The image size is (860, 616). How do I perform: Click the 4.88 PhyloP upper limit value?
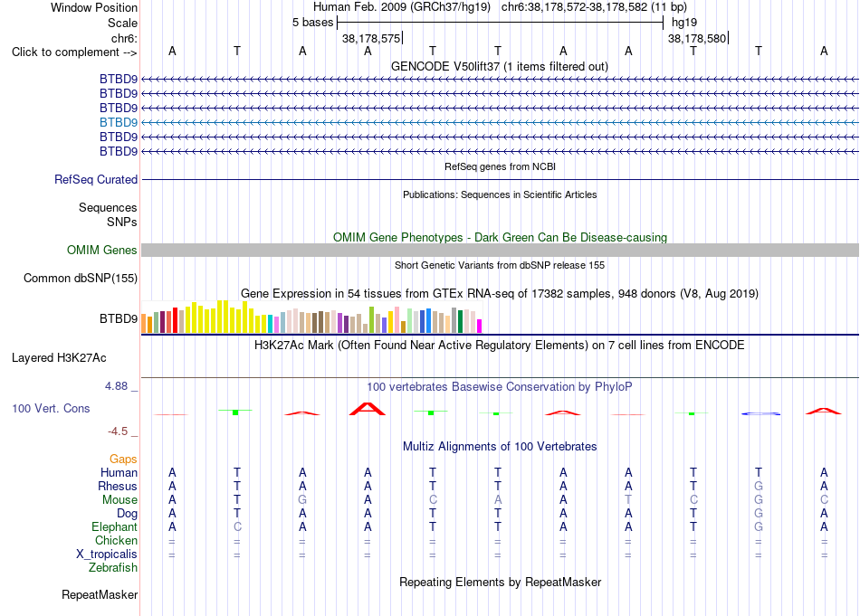click(116, 386)
